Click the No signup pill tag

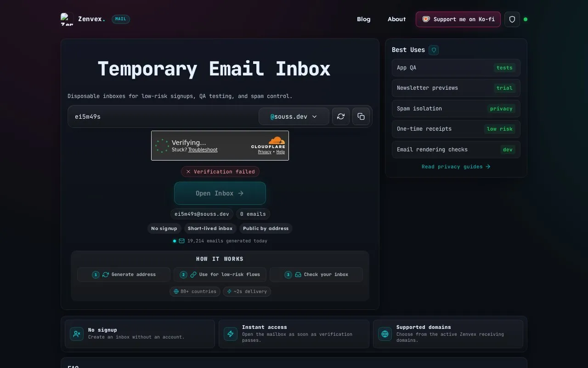click(164, 228)
